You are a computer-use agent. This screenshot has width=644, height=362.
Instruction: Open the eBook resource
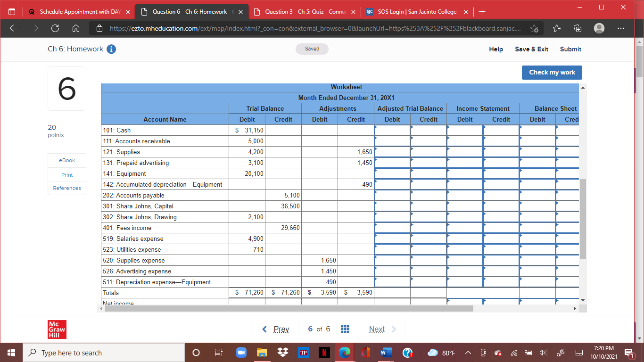pos(67,160)
